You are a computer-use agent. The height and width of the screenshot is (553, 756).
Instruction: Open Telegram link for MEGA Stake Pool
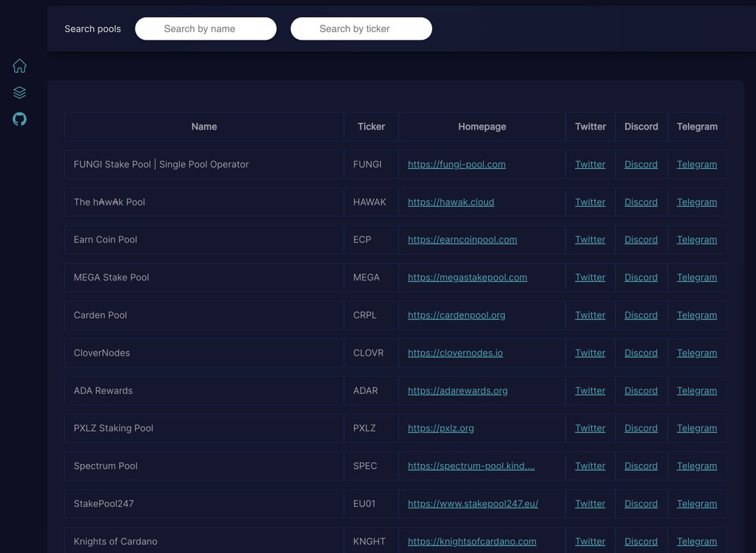tap(697, 277)
